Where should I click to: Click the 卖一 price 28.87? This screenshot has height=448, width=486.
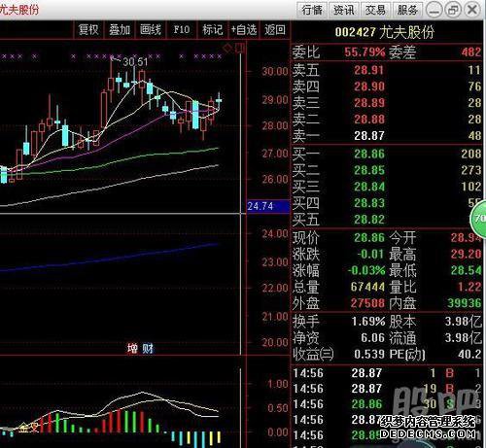pos(368,135)
